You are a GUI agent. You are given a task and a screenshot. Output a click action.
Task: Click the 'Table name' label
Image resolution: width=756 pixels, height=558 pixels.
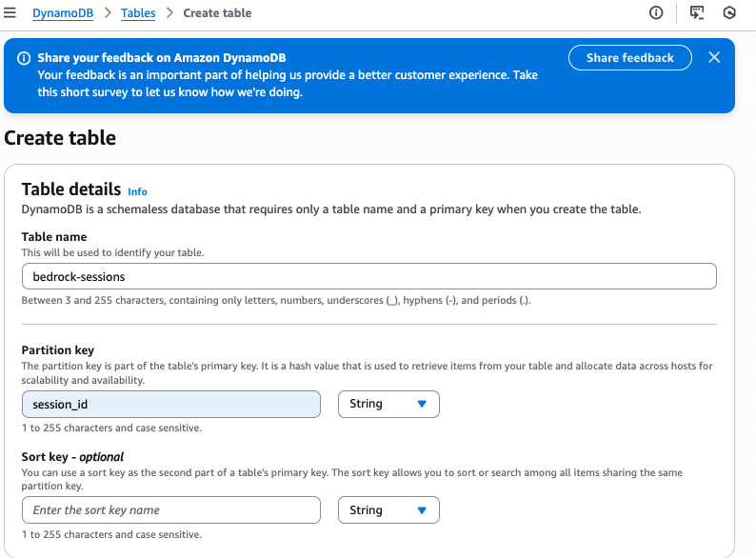(54, 237)
